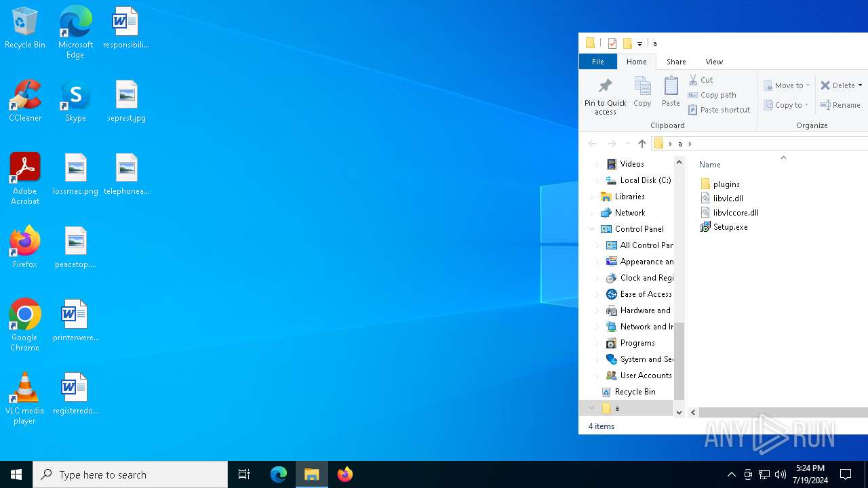868x488 pixels.
Task: Collapse the Control Panel tree node
Action: [592, 229]
